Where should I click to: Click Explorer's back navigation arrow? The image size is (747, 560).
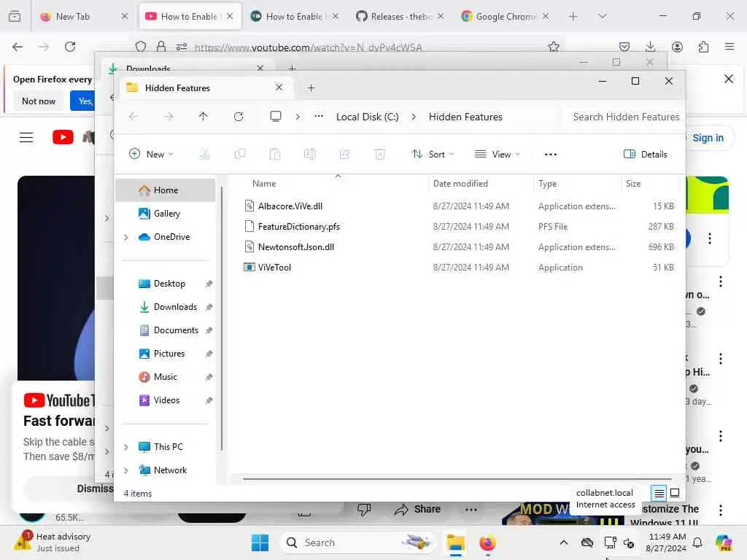[133, 117]
